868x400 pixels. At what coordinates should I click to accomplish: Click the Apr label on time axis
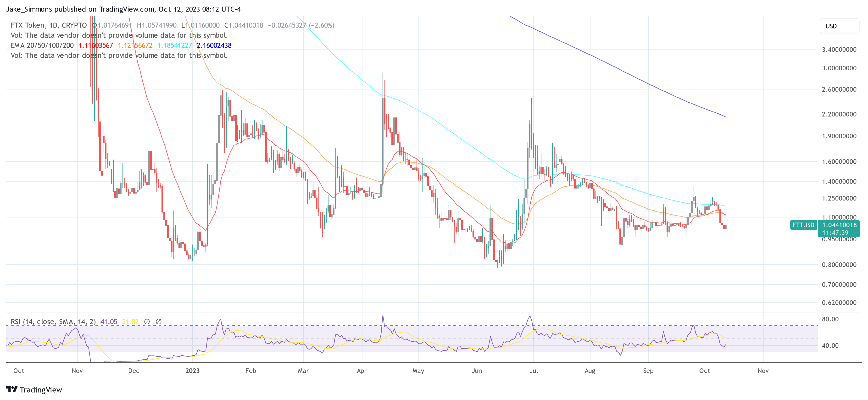pyautogui.click(x=362, y=371)
